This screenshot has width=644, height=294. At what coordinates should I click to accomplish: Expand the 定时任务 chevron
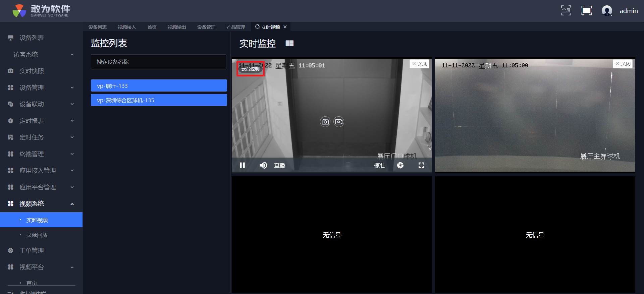point(72,137)
